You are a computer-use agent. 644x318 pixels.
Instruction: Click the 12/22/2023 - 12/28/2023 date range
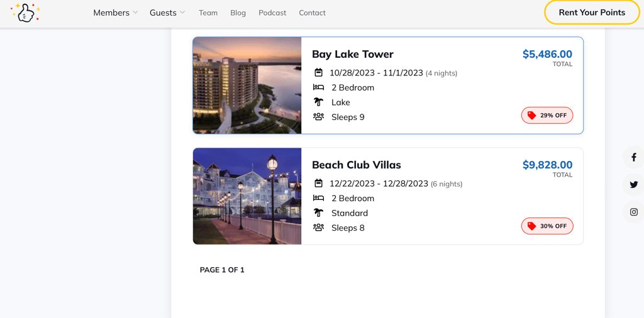point(379,184)
